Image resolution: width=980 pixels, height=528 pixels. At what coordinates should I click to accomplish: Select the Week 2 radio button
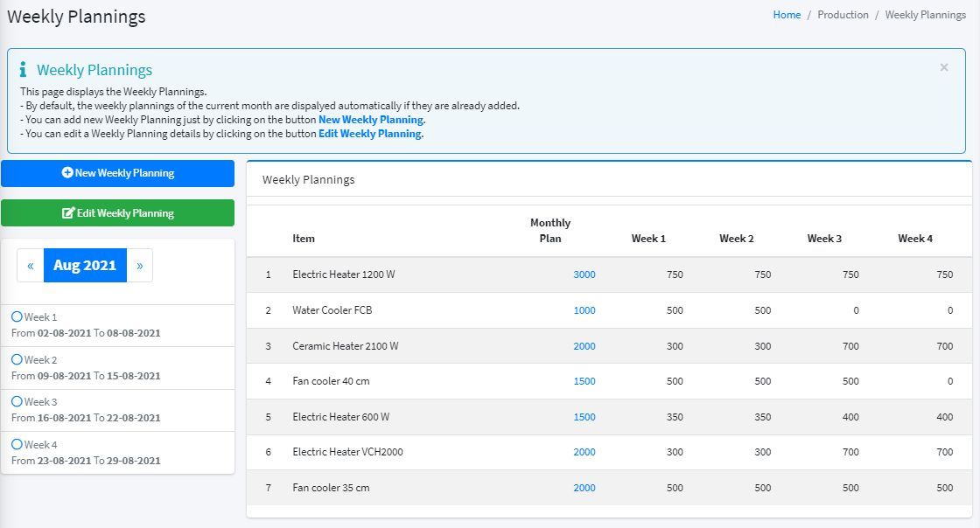pos(17,359)
